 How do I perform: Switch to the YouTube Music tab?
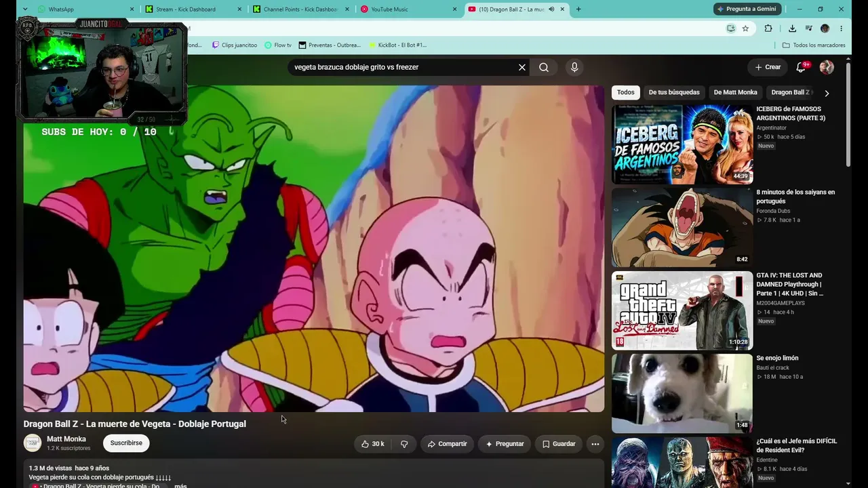pyautogui.click(x=409, y=9)
